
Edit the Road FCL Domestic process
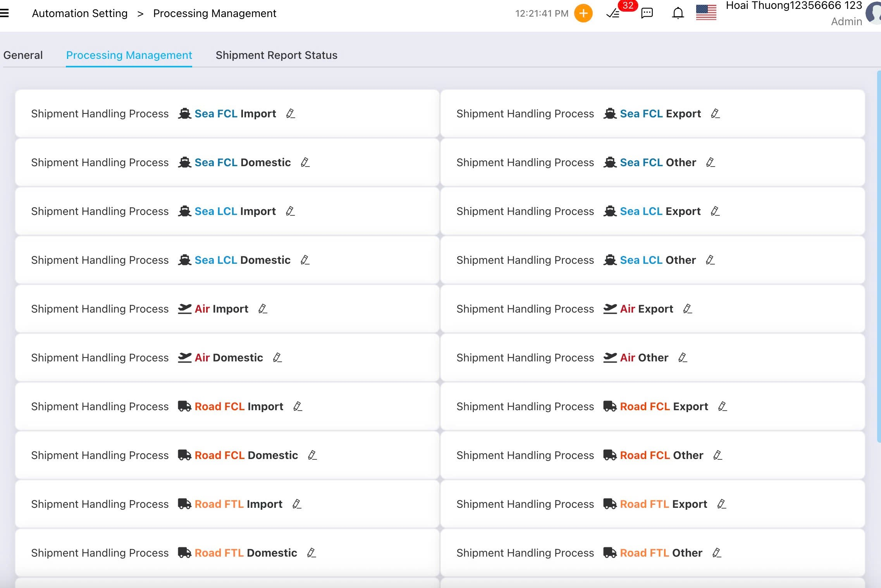pos(312,456)
